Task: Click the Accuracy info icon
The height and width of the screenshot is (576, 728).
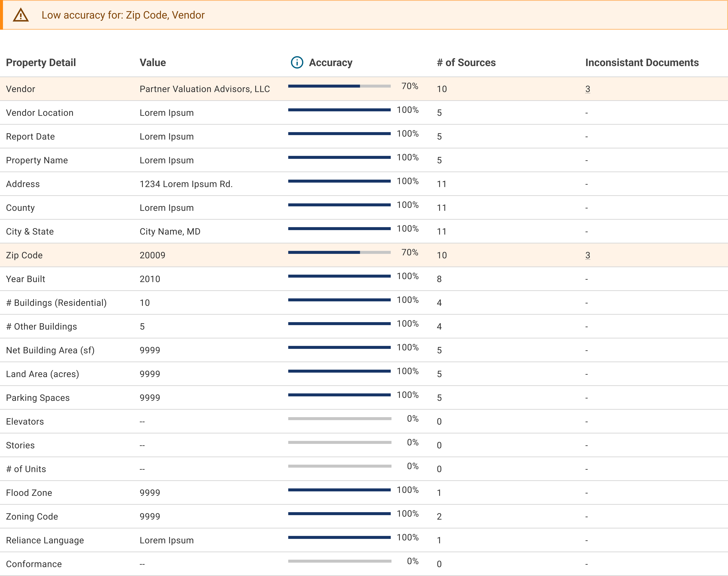Action: tap(297, 62)
